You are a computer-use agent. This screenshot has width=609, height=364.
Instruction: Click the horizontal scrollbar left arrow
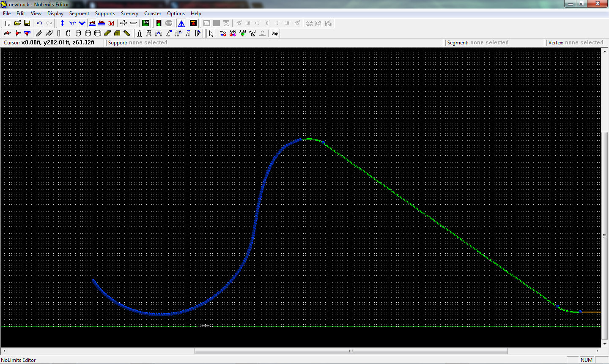pyautogui.click(x=4, y=351)
